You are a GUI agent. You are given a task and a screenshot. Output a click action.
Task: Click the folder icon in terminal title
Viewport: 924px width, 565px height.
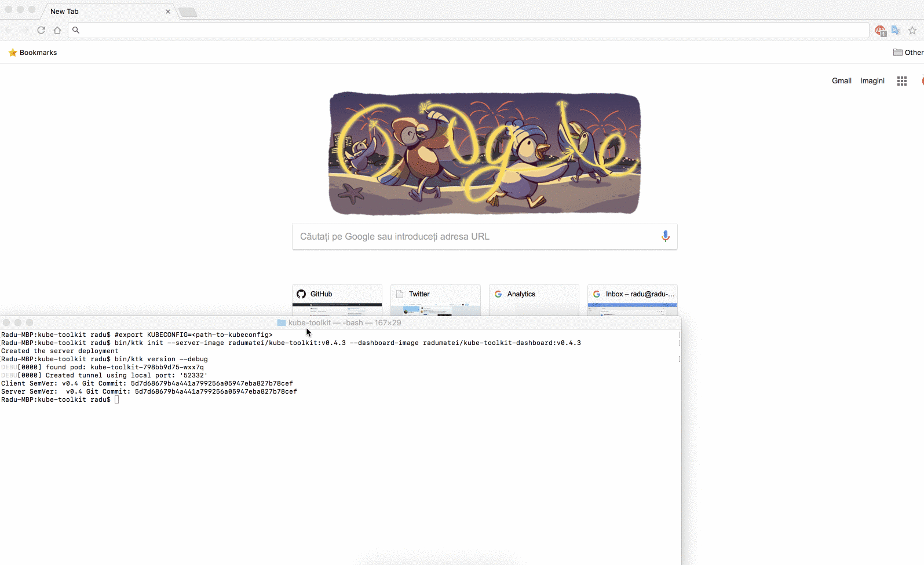point(282,322)
